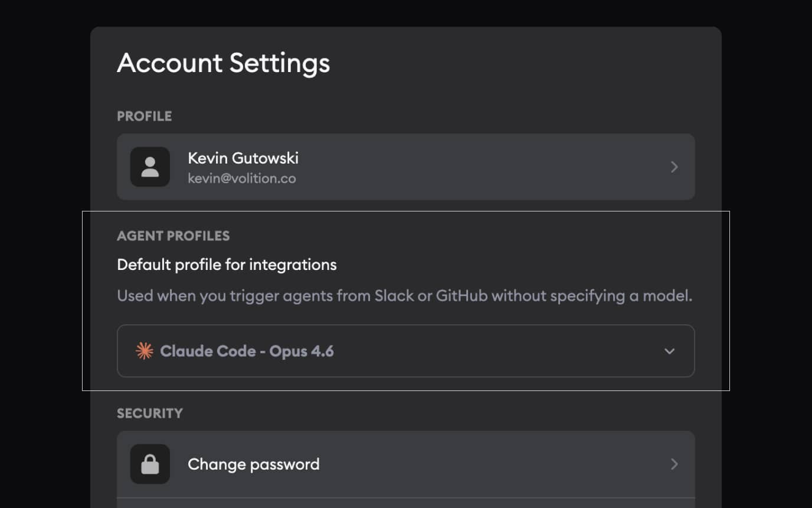Click the lock icon beside Change password

click(x=150, y=464)
